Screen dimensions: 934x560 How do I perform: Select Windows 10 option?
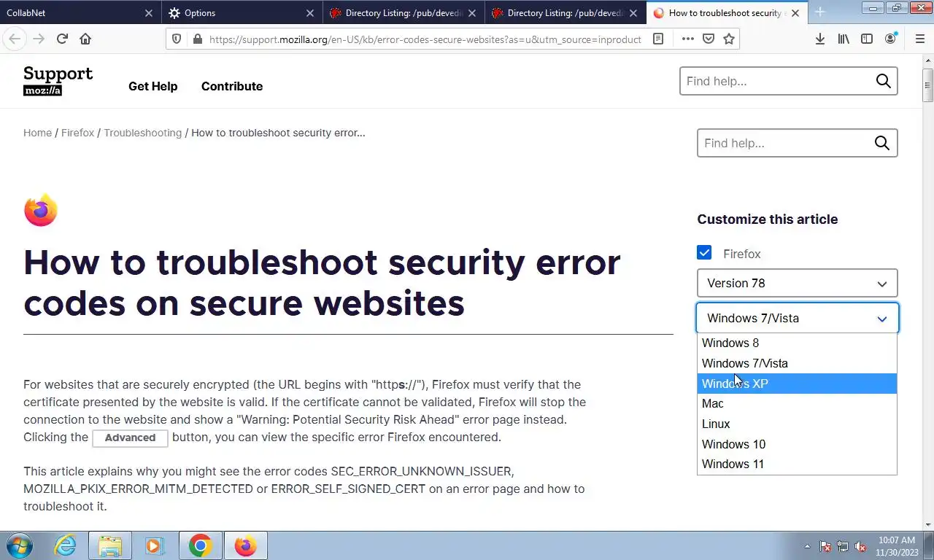(x=797, y=444)
